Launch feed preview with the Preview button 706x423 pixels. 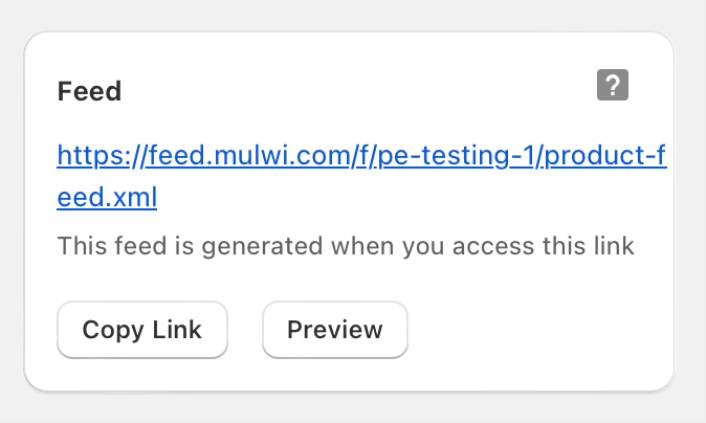[334, 330]
